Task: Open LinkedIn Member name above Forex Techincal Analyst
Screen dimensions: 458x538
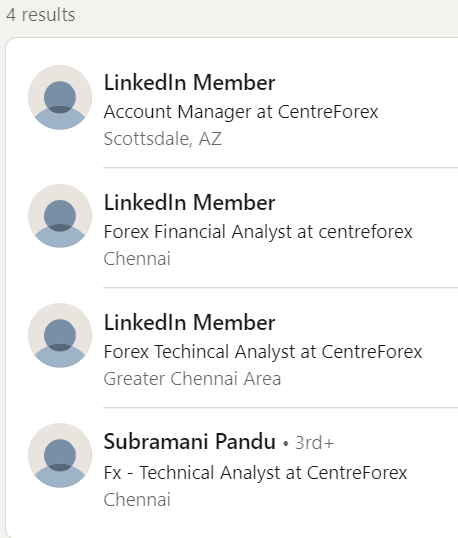Action: [189, 323]
